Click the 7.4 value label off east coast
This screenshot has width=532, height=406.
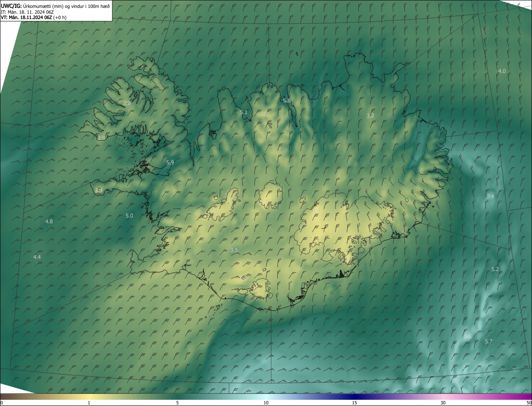[x=490, y=196]
